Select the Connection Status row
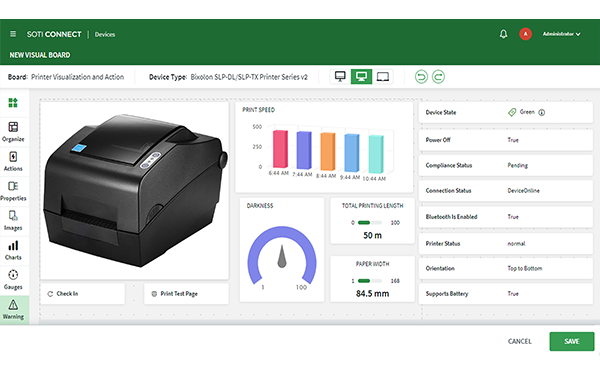Viewport: 600px width, 375px height. pyautogui.click(x=506, y=191)
